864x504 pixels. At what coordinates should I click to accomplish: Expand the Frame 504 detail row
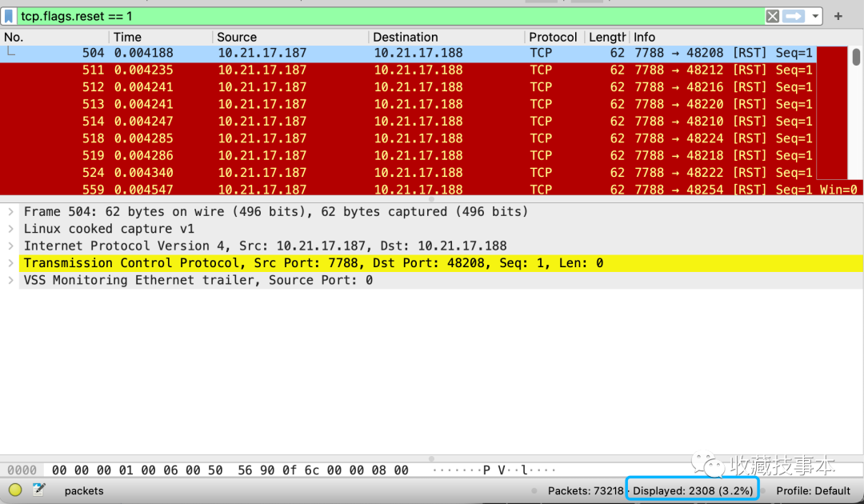coord(10,211)
